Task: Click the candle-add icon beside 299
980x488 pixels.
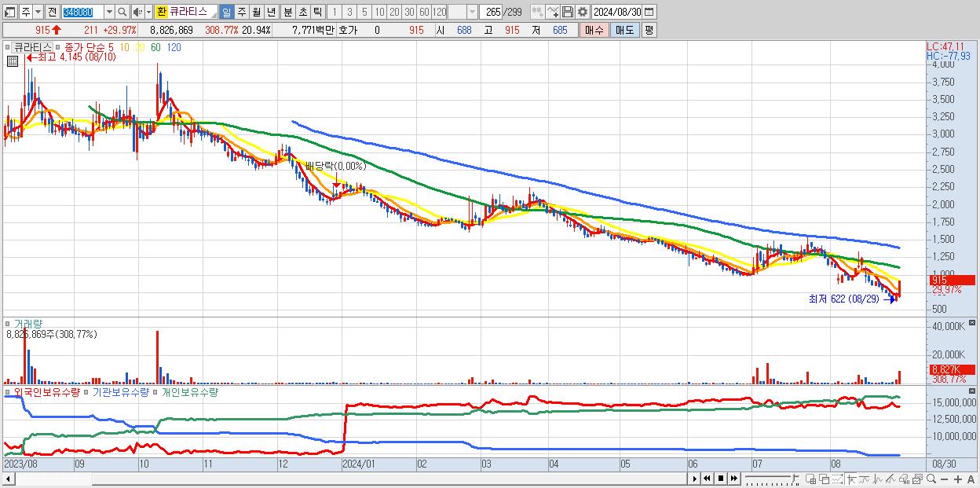Action: pyautogui.click(x=537, y=13)
